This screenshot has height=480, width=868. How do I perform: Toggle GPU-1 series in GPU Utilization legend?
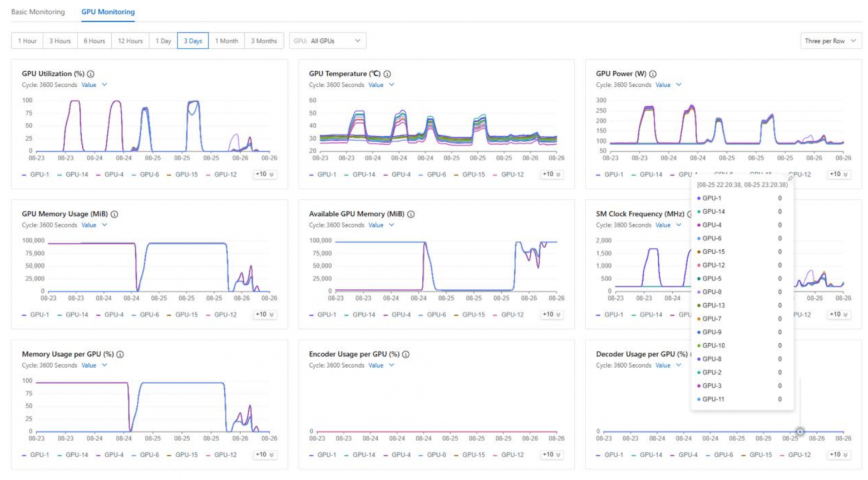(36, 174)
